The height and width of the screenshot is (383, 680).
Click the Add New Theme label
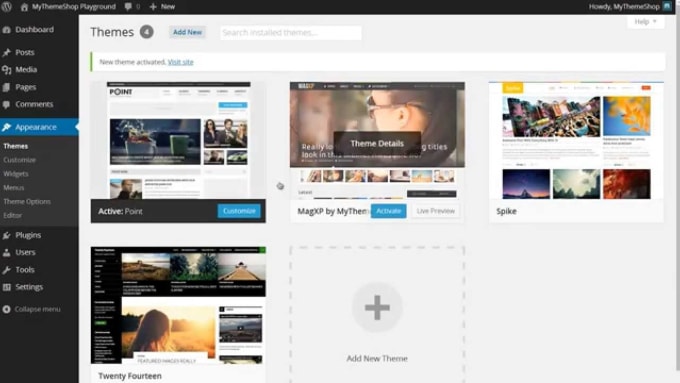click(377, 358)
